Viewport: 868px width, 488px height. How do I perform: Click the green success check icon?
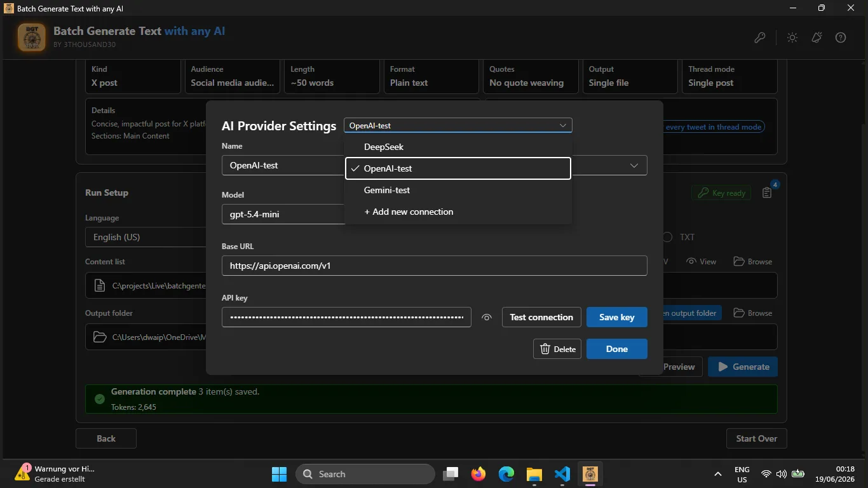99,399
